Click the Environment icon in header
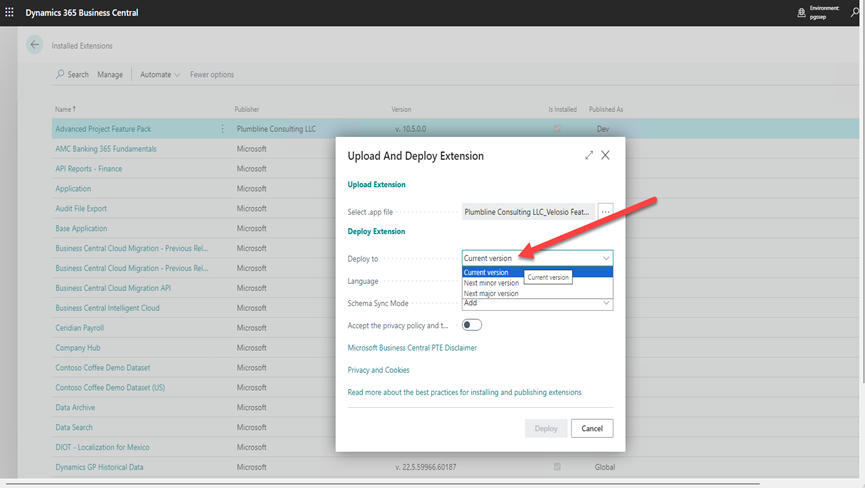 802,13
